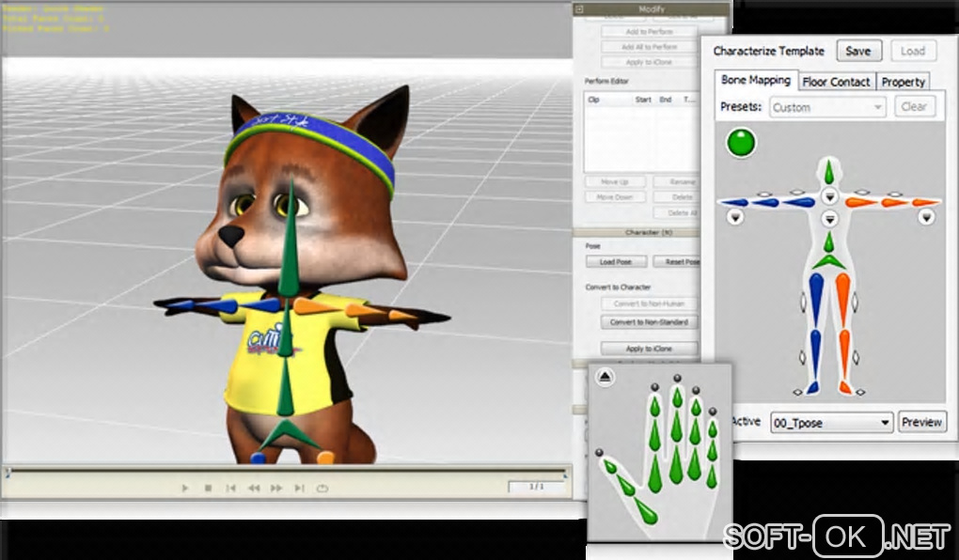Image resolution: width=959 pixels, height=560 pixels.
Task: Select the green pelvis hip bone
Action: [828, 261]
